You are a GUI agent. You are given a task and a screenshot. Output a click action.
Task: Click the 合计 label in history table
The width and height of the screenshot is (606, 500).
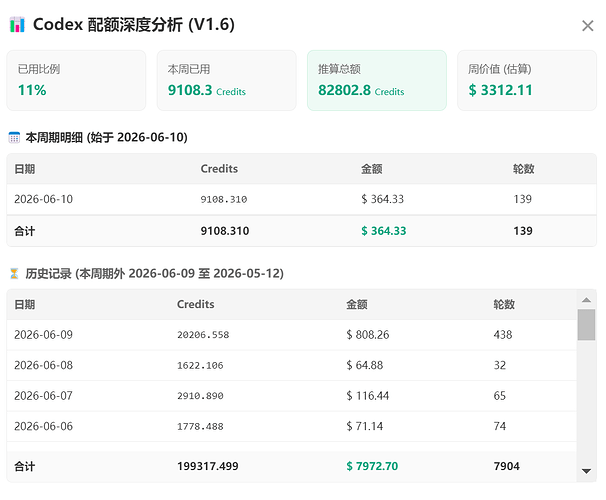pos(25,466)
